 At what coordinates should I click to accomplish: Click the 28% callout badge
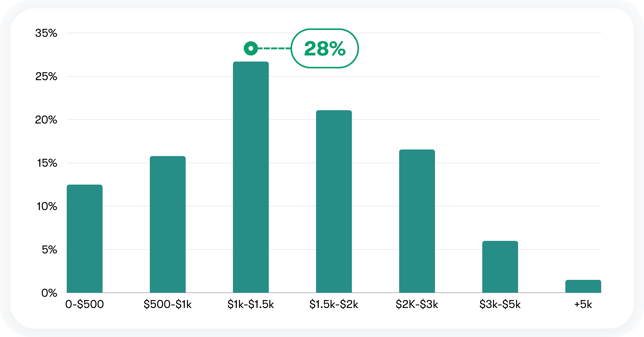point(325,48)
